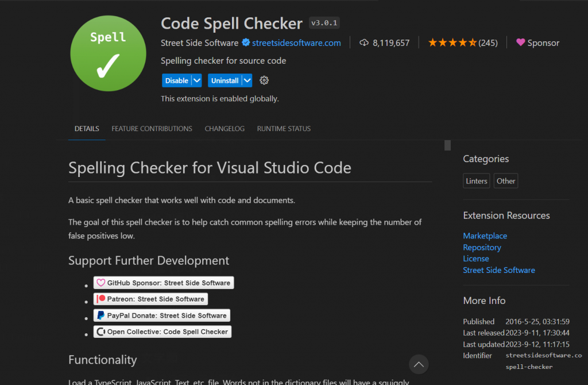Open the streetsidesoftware.com publisher link
Screen dimensions: 588x385
[296, 43]
